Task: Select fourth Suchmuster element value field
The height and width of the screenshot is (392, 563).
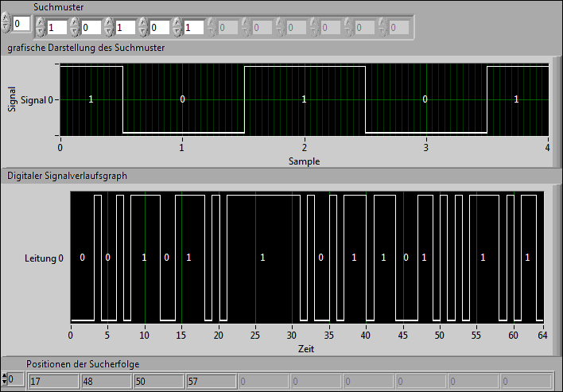Action: coord(159,28)
